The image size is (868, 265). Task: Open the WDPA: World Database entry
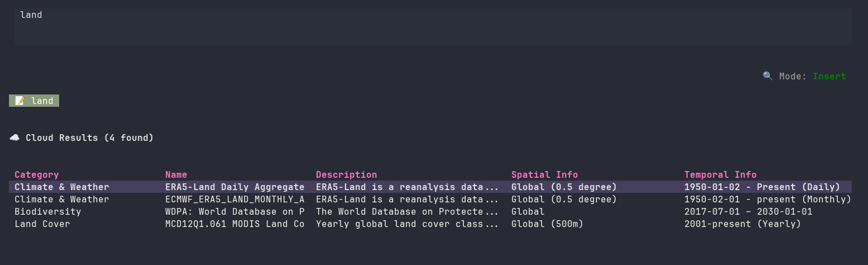[234, 211]
